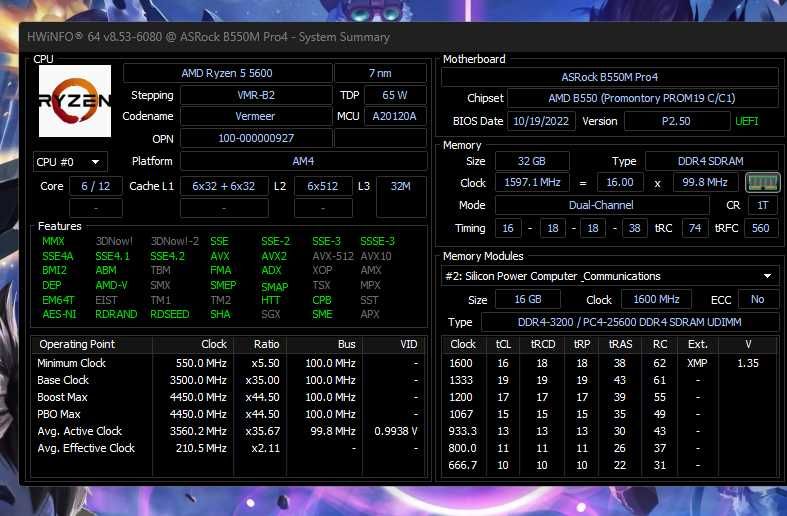Image resolution: width=787 pixels, height=516 pixels.
Task: Select the Minimum Clock row
Action: 229,363
